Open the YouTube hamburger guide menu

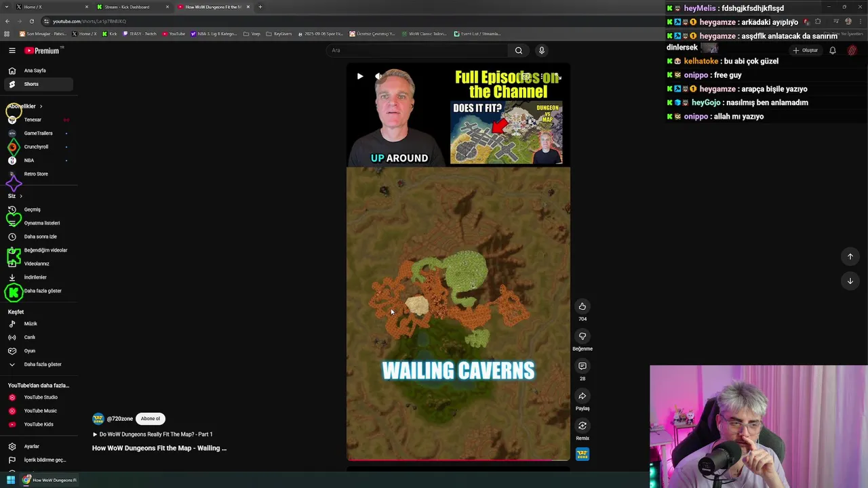(12, 50)
